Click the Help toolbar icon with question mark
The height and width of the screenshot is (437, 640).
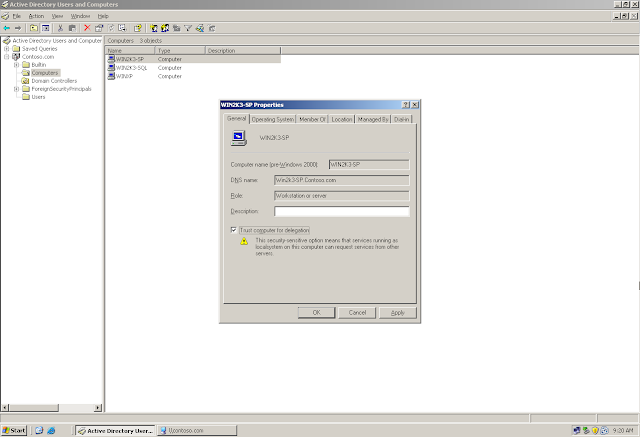coord(138,28)
